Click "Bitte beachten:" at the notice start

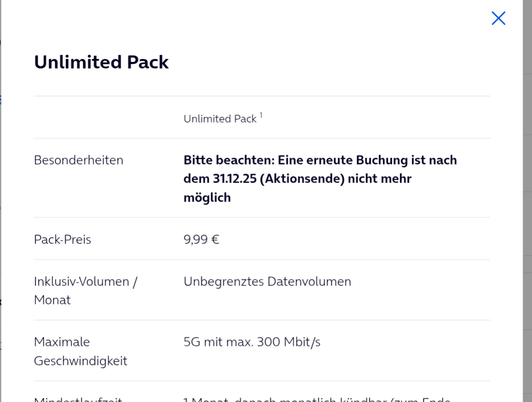point(229,160)
